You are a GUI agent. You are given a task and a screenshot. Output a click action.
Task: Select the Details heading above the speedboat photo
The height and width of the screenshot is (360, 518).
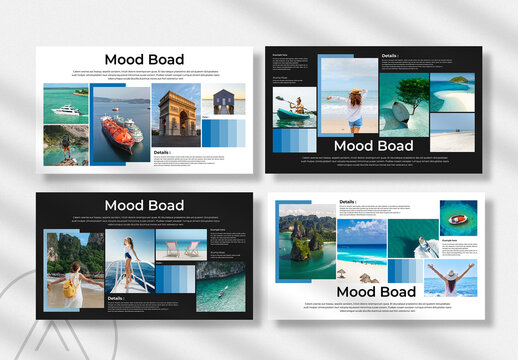click(x=348, y=202)
